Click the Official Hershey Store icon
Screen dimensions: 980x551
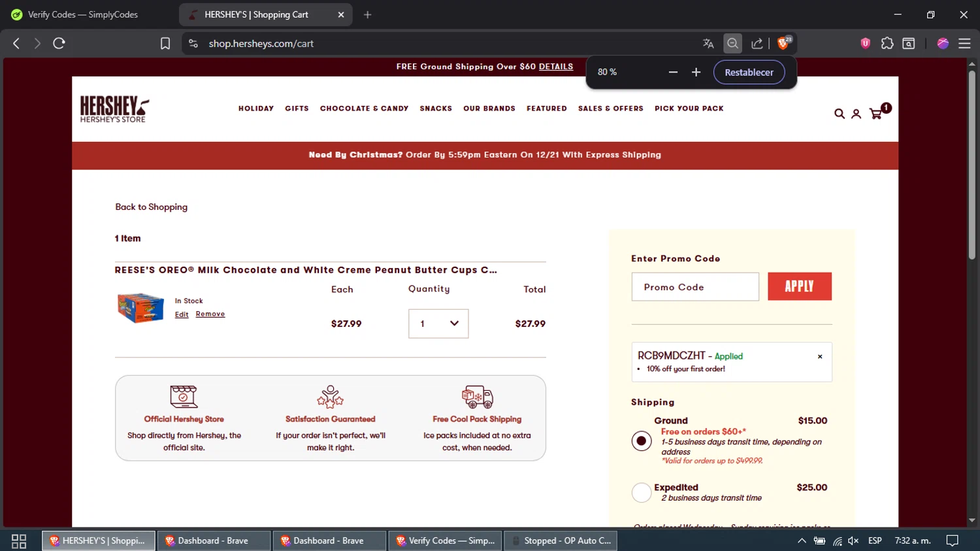(184, 397)
